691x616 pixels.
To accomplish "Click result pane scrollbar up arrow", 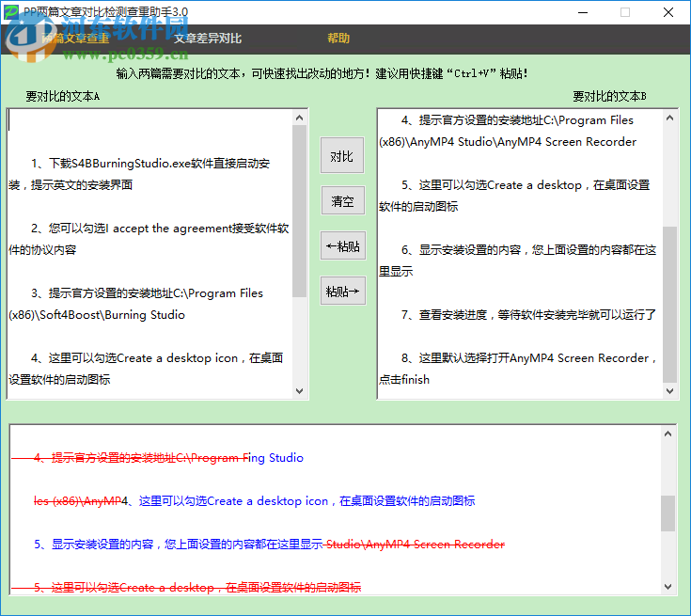I will (668, 434).
